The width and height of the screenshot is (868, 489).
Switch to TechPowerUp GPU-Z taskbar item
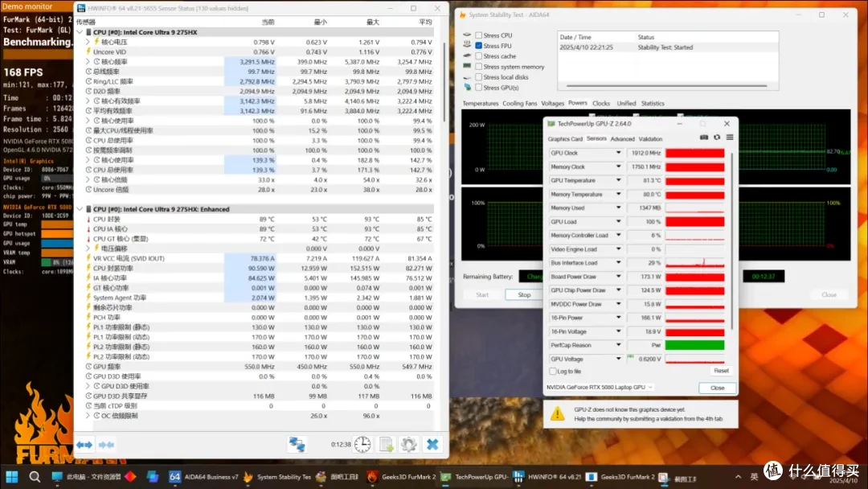tap(474, 476)
